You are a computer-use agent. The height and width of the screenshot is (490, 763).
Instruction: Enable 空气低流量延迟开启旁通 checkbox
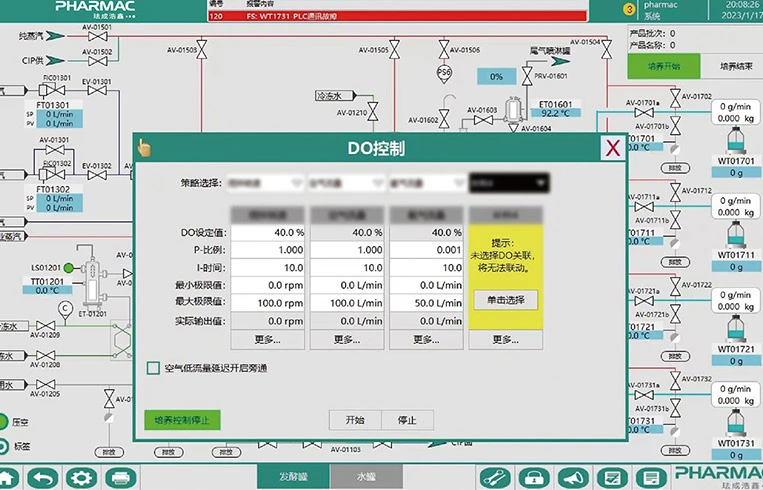(153, 368)
